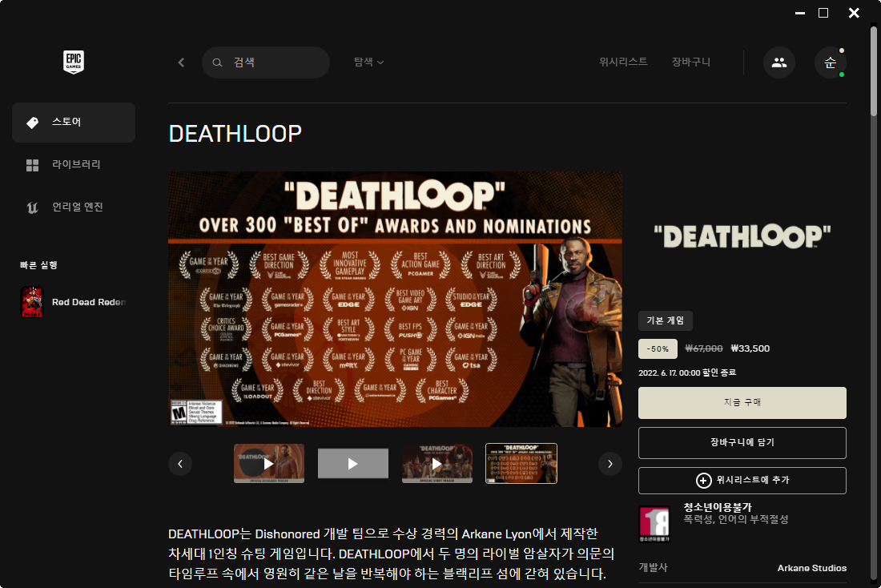Click the sale end date text
This screenshot has height=588, width=881.
(687, 373)
